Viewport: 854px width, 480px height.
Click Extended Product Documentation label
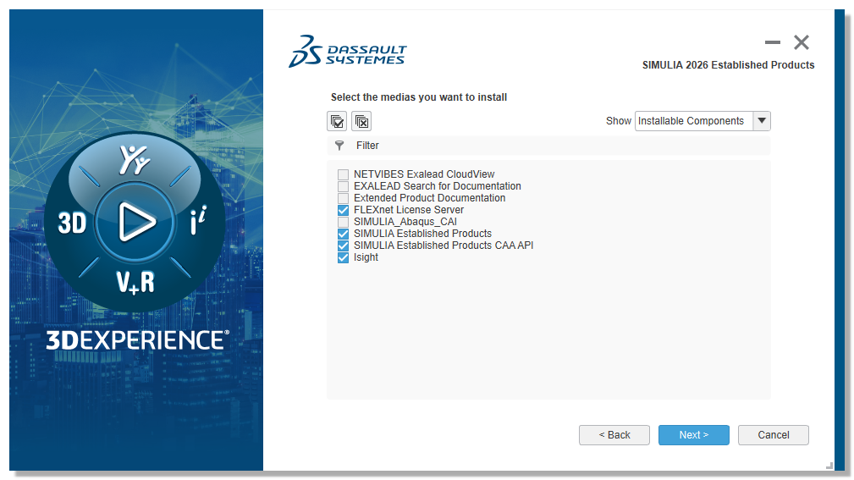429,198
